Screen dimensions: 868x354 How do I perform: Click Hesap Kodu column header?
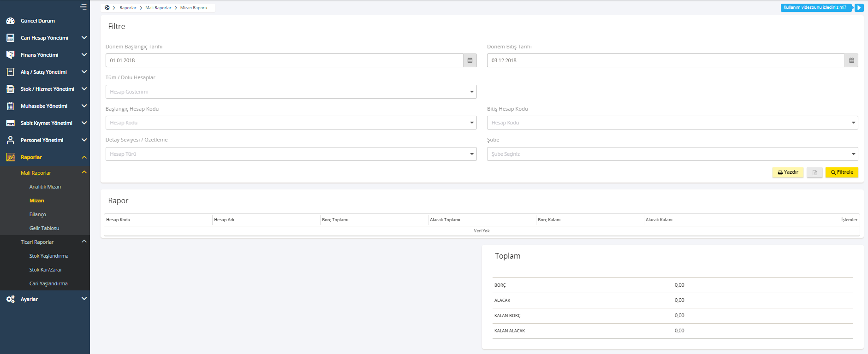pyautogui.click(x=118, y=220)
